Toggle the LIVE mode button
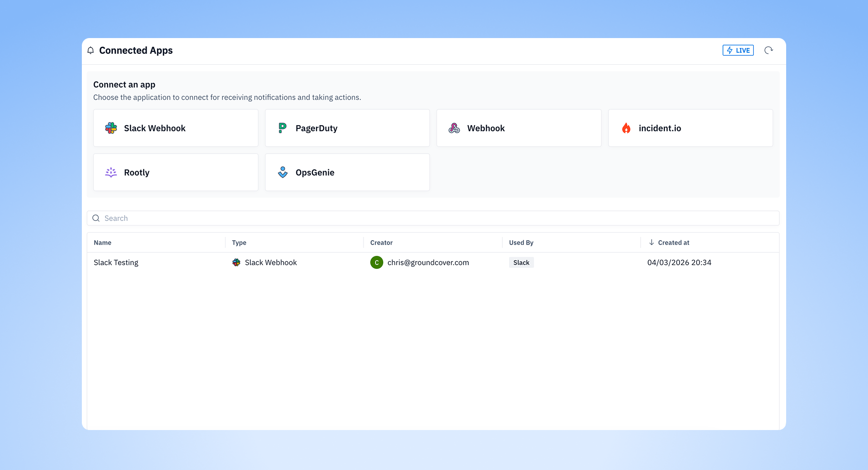This screenshot has height=470, width=868. (738, 50)
